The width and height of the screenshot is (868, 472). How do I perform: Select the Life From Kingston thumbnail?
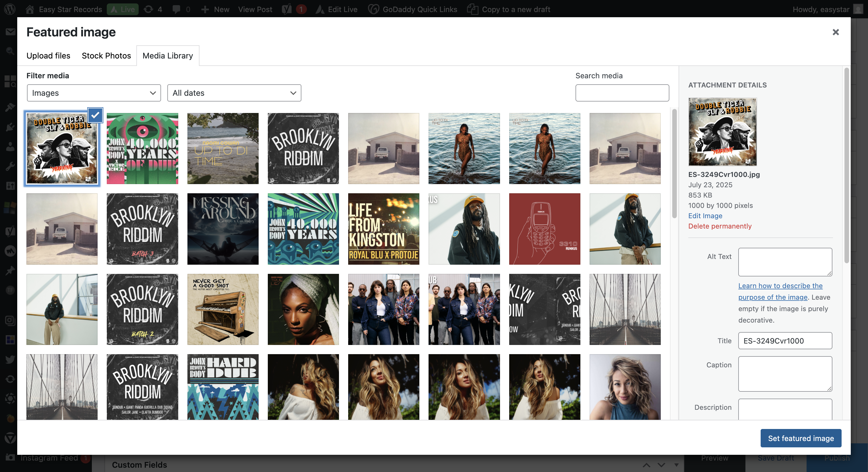pos(383,229)
